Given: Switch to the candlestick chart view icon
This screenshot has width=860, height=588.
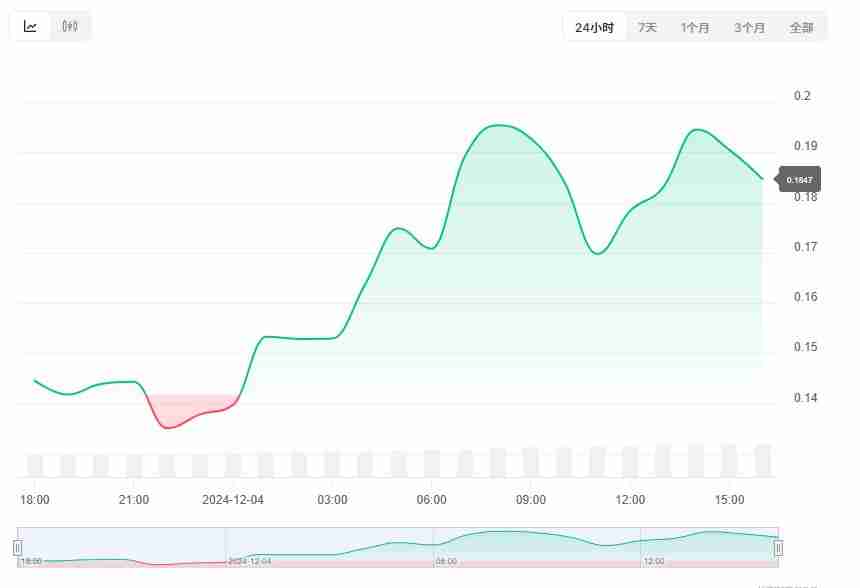Looking at the screenshot, I should coord(69,27).
